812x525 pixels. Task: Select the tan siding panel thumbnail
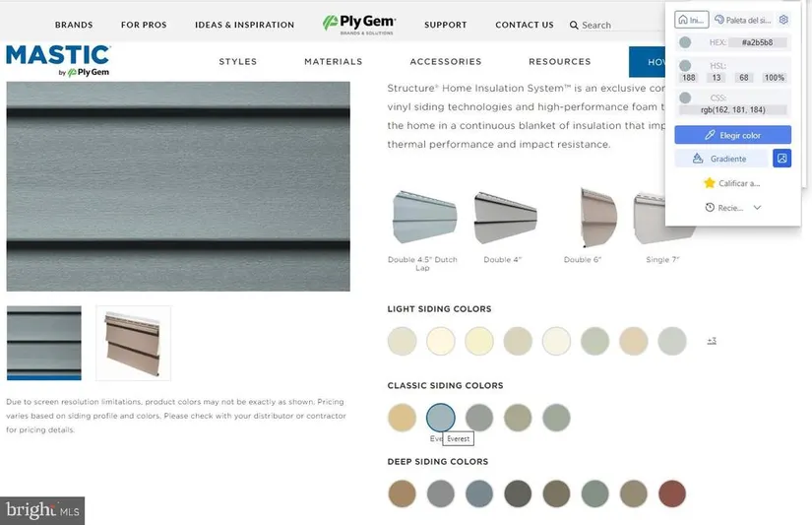(134, 343)
